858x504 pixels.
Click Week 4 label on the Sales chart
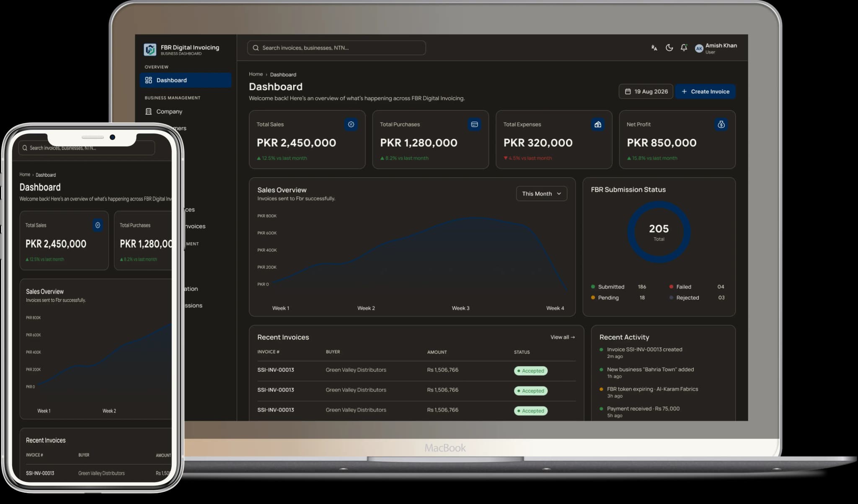click(x=555, y=308)
